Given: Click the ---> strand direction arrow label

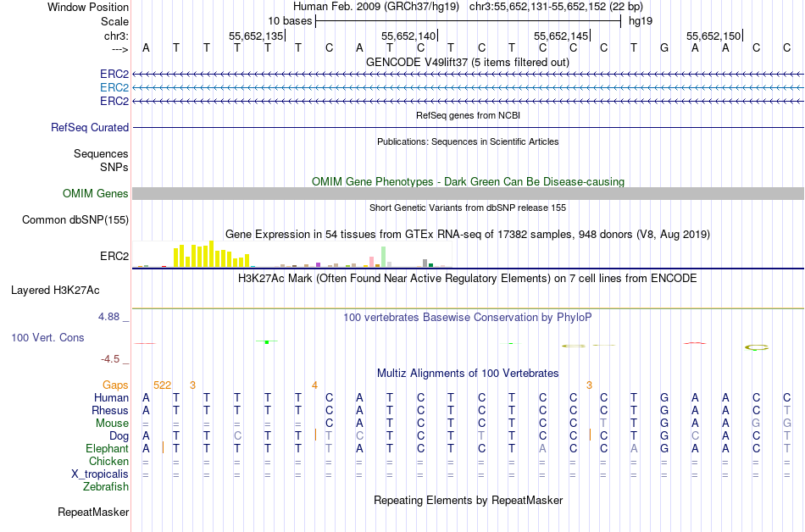Looking at the screenshot, I should pyautogui.click(x=119, y=49).
